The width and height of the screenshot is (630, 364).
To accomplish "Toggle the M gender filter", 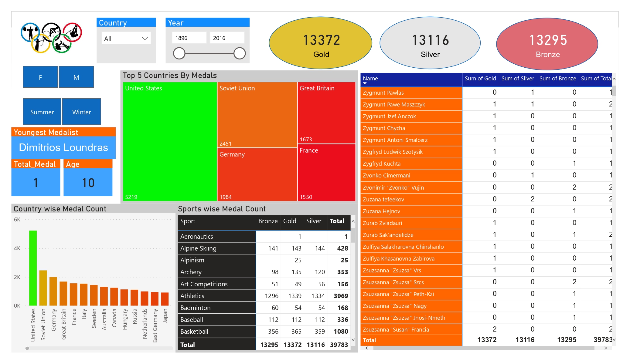I will [76, 77].
